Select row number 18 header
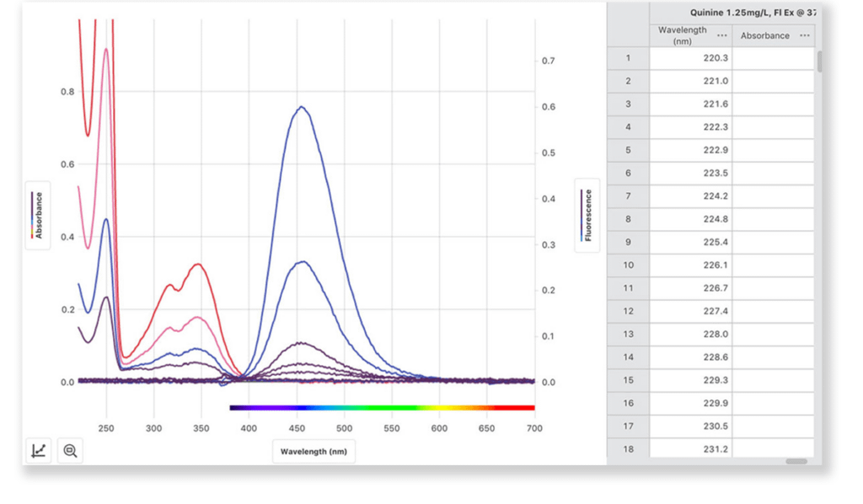863x504 pixels. pyautogui.click(x=628, y=449)
